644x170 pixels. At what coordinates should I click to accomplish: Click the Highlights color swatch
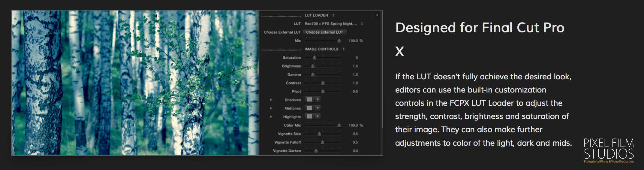(x=309, y=116)
